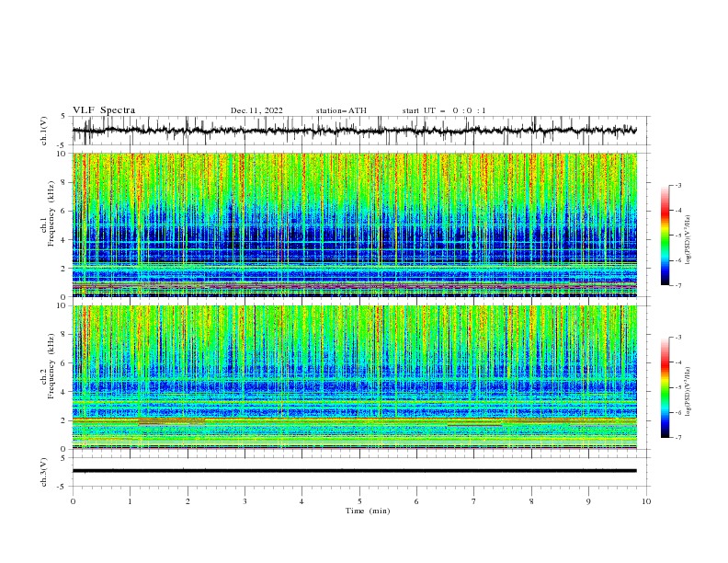Click the time axis tick label '7'
The height and width of the screenshot is (563, 728).
[x=474, y=501]
